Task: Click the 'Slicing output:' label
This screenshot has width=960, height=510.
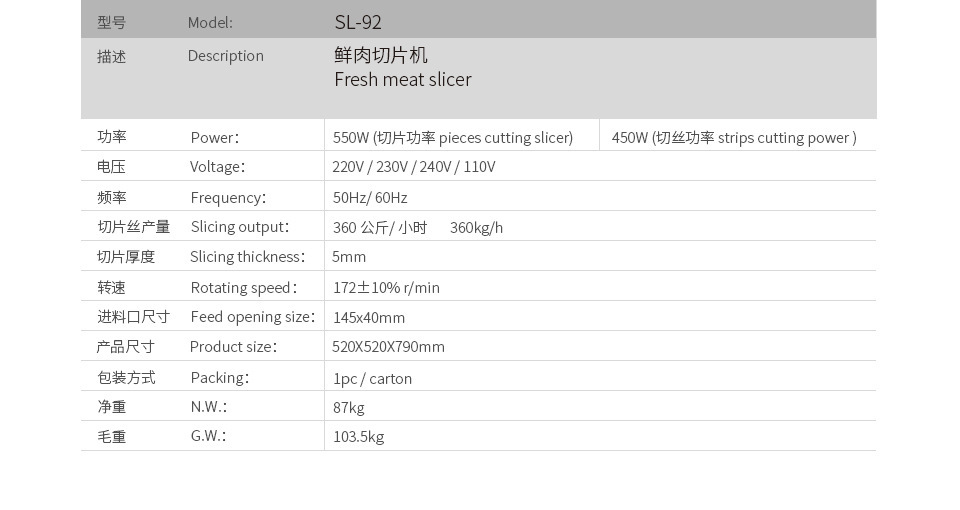Action: [x=240, y=227]
